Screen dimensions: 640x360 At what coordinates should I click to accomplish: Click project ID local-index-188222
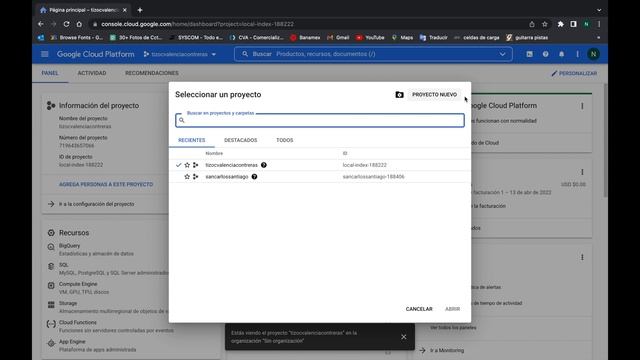pyautogui.click(x=364, y=165)
